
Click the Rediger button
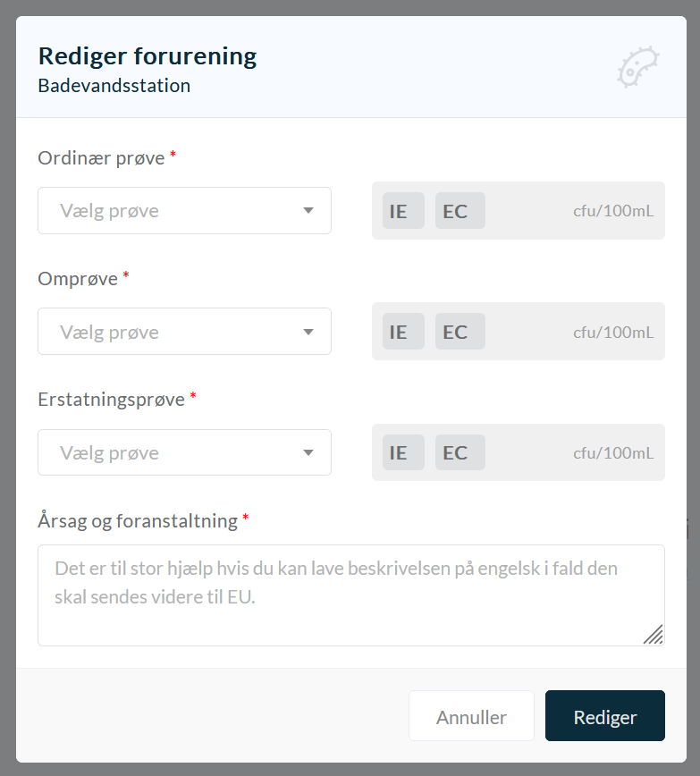pos(605,715)
